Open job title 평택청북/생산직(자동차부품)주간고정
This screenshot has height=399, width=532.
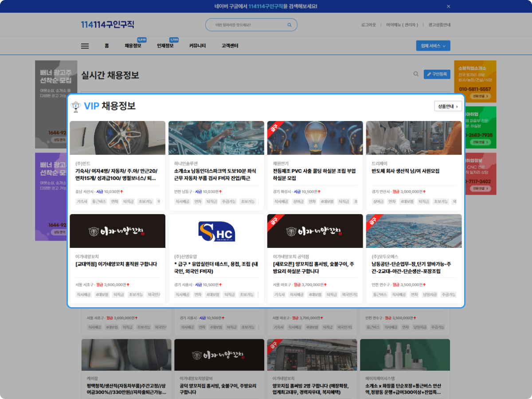tap(126, 389)
